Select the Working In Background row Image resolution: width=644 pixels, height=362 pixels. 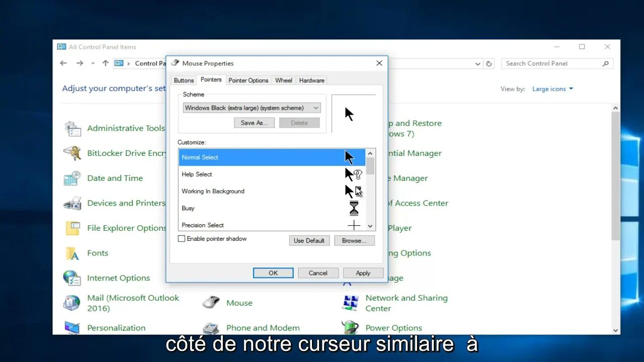tap(272, 191)
